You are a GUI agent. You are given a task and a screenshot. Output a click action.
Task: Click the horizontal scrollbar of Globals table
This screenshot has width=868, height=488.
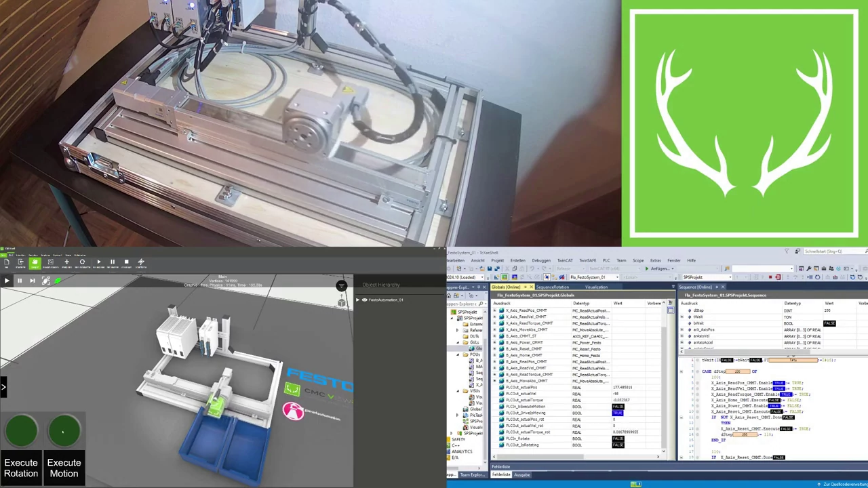(575, 457)
